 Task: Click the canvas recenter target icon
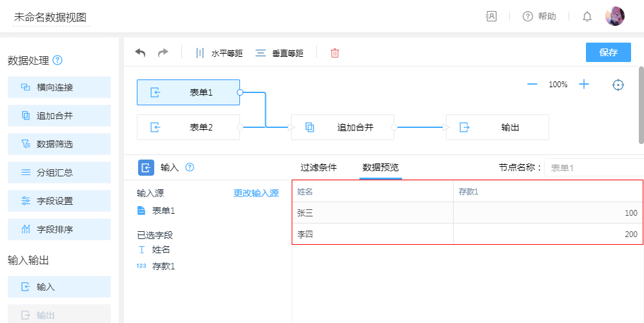[x=618, y=85]
